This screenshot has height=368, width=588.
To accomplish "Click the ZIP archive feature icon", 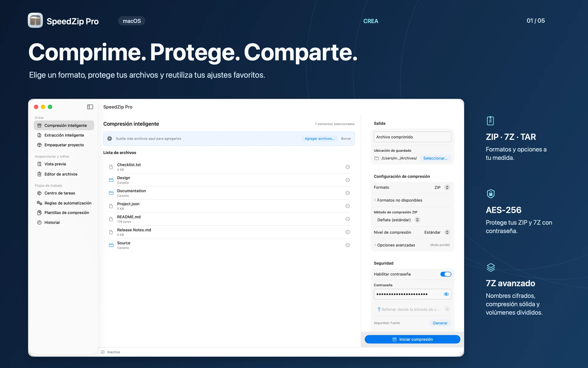I will click(490, 121).
